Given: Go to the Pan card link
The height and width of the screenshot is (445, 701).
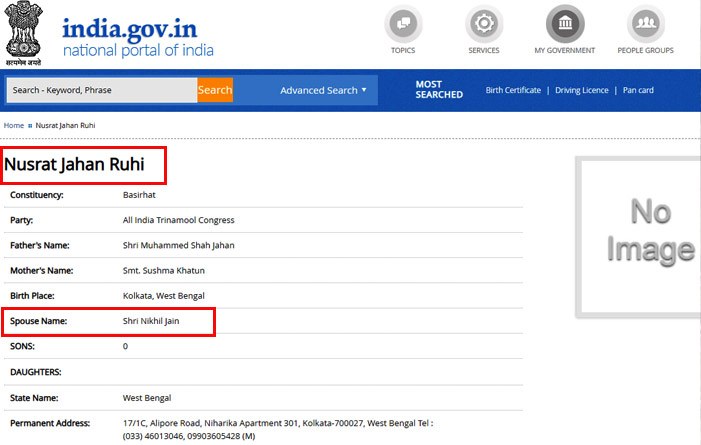Looking at the screenshot, I should tap(638, 90).
